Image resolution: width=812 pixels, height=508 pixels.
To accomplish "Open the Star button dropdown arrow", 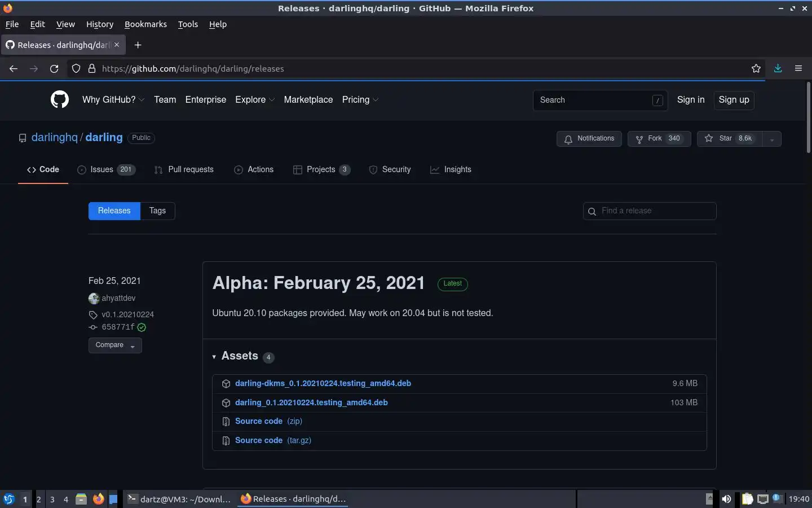I will tap(771, 138).
